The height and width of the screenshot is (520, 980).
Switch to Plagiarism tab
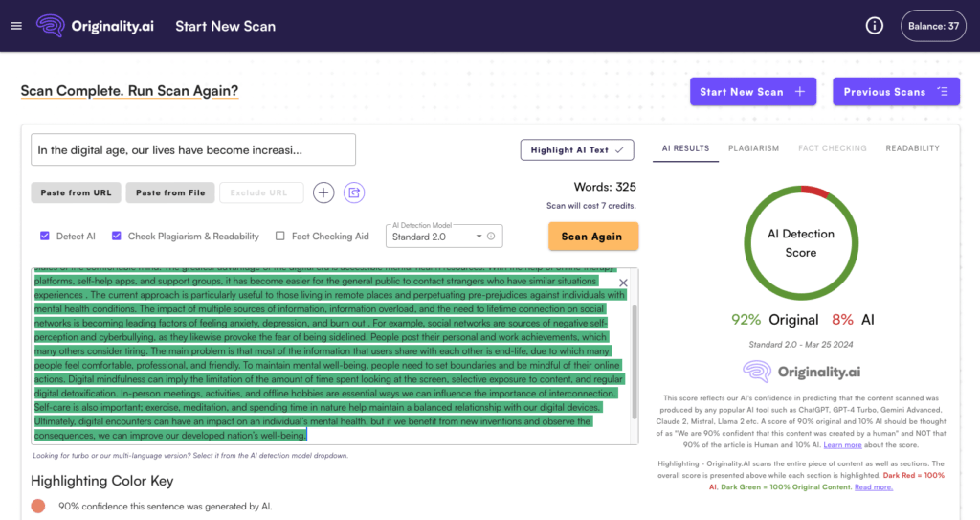point(754,148)
